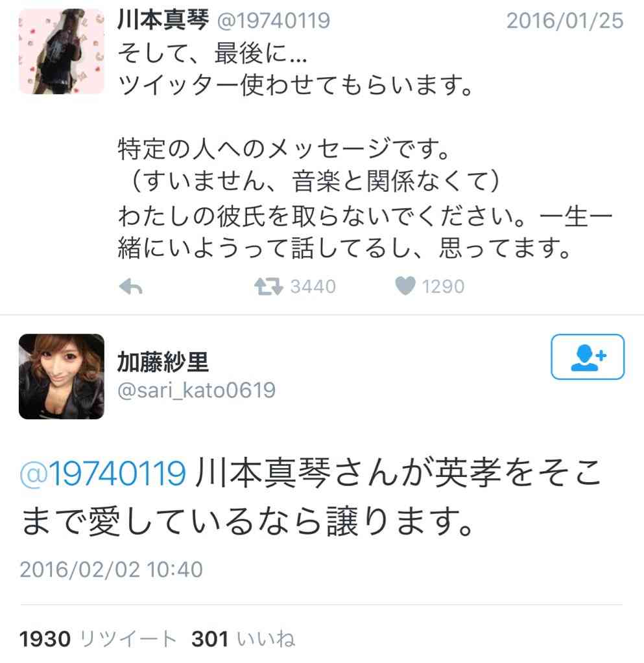View the 301 いいね list
This screenshot has height=663, width=644.
(x=243, y=638)
